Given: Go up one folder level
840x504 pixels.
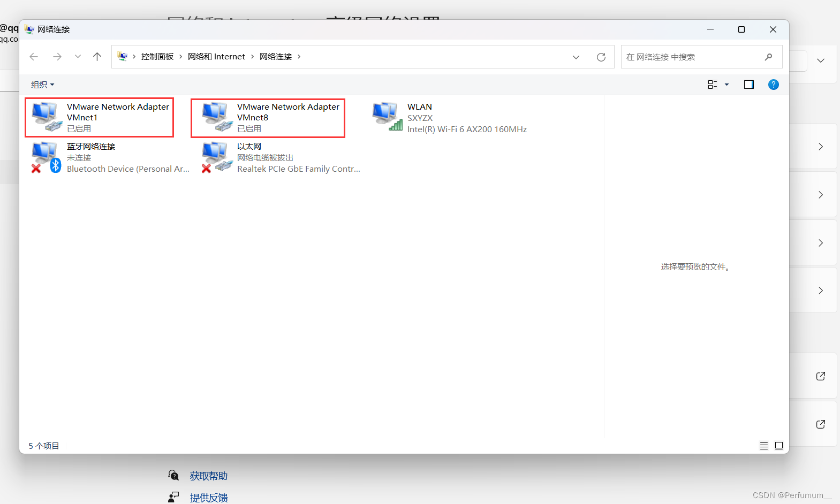Looking at the screenshot, I should point(97,57).
